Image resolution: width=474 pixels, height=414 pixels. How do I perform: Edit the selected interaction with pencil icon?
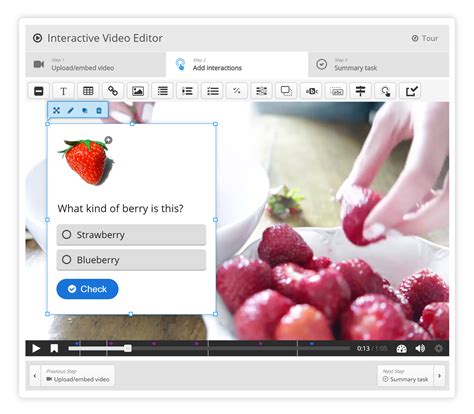pyautogui.click(x=70, y=110)
